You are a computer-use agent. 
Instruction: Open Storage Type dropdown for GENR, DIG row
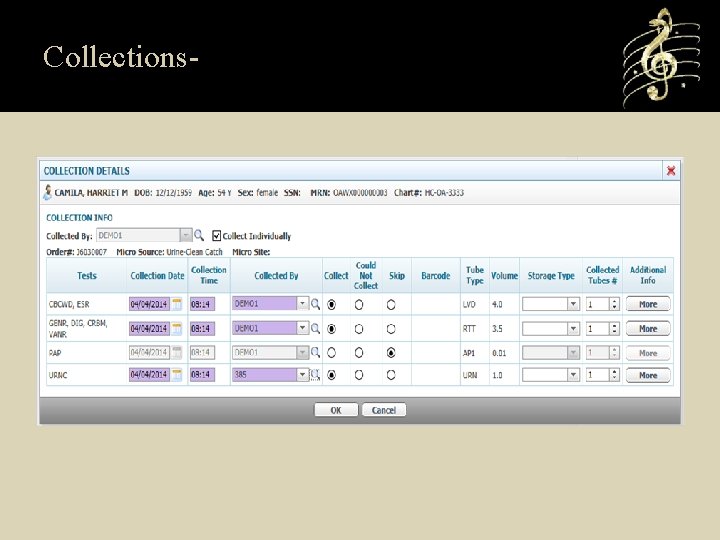pyautogui.click(x=573, y=328)
